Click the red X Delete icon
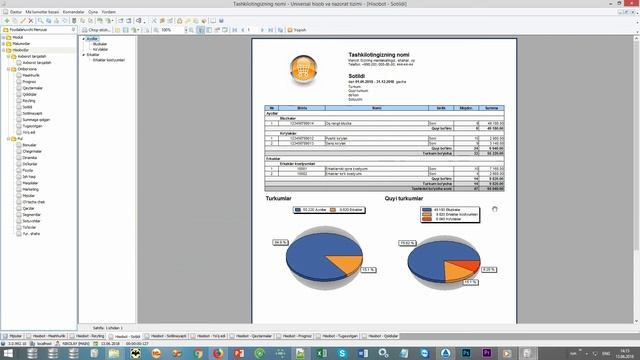Screen dimensions: 640x360 pos(31,20)
